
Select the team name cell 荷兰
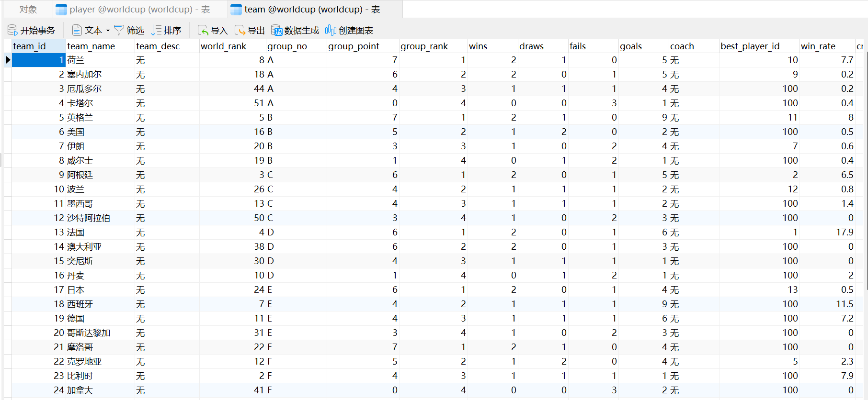click(100, 60)
